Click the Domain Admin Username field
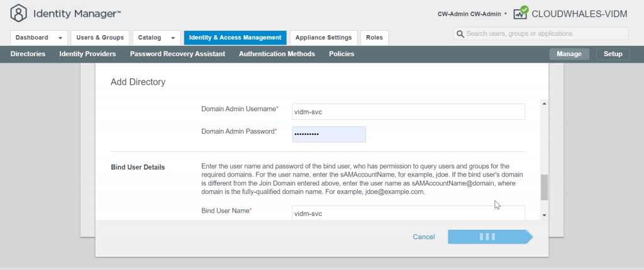Viewport: 644px width, 270px height. [x=408, y=112]
